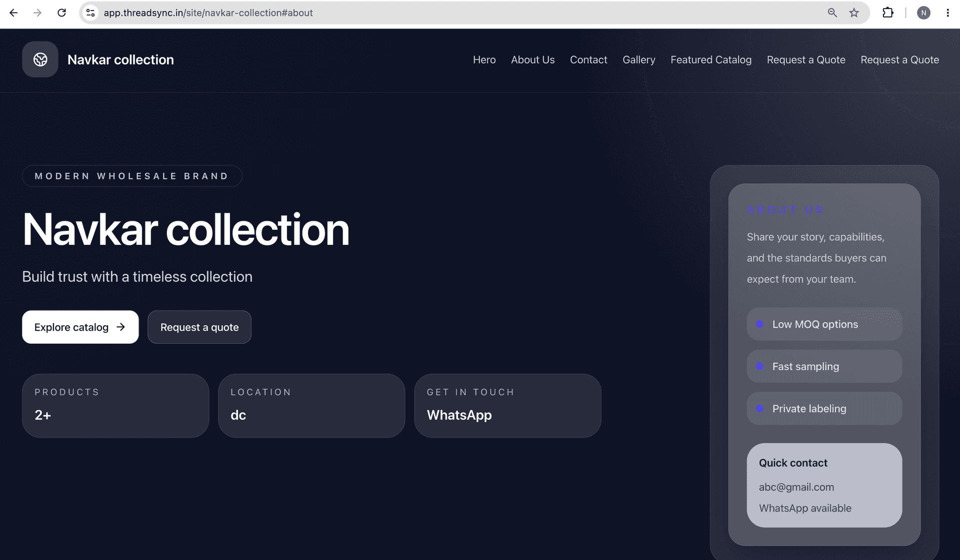
Task: Click the Fast sampling pill
Action: click(824, 366)
